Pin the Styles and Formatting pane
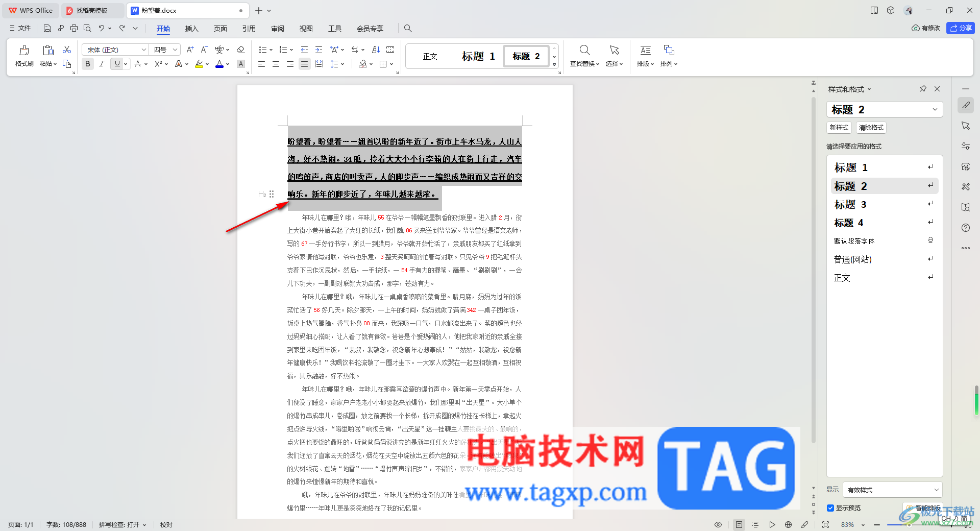Image resolution: width=980 pixels, height=531 pixels. 923,89
